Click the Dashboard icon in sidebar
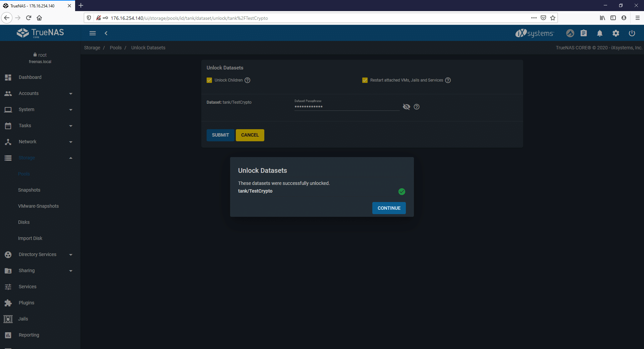Viewport: 644px width, 349px height. tap(8, 78)
